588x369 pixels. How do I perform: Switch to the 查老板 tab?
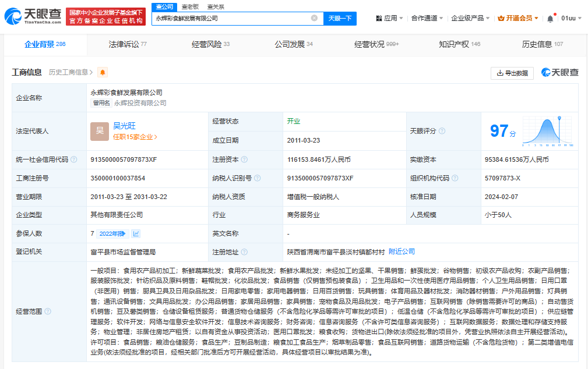coord(190,6)
